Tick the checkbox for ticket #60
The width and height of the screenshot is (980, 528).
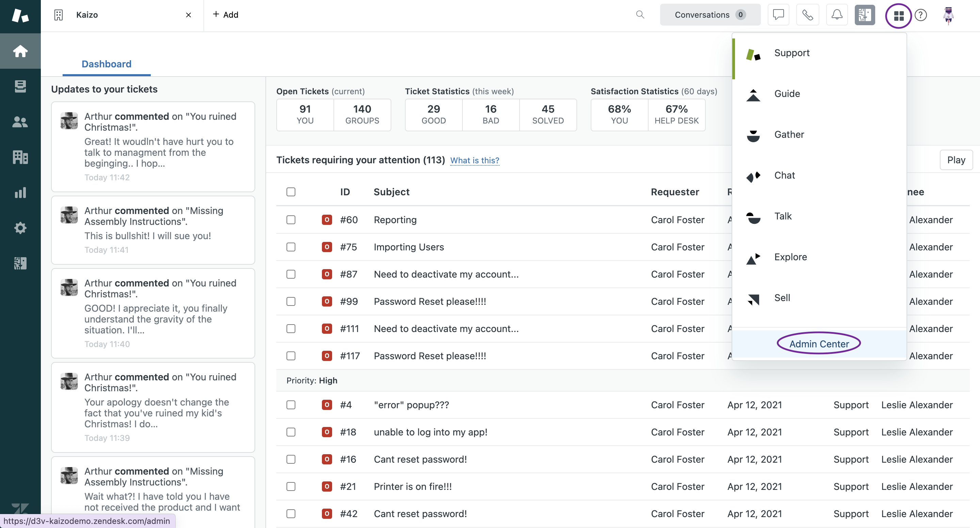[x=291, y=220]
